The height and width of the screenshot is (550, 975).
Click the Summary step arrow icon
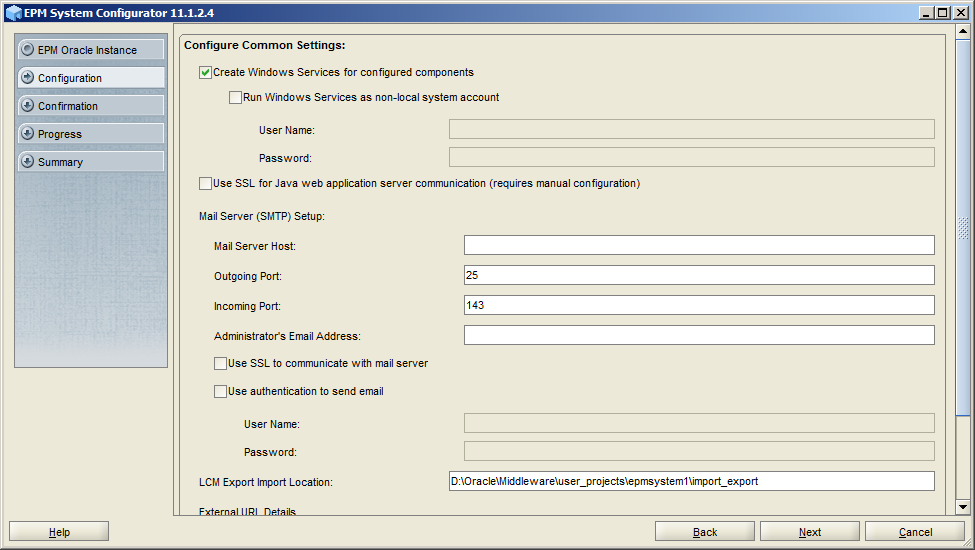tap(27, 161)
